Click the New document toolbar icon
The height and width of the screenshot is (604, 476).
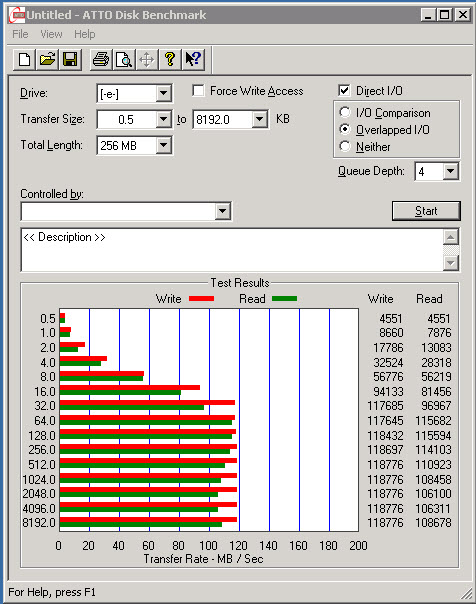(24, 60)
